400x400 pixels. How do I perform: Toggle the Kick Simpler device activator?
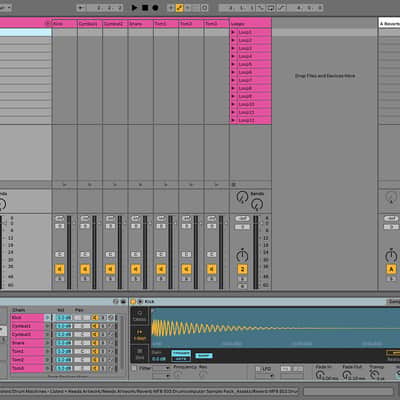tap(133, 302)
